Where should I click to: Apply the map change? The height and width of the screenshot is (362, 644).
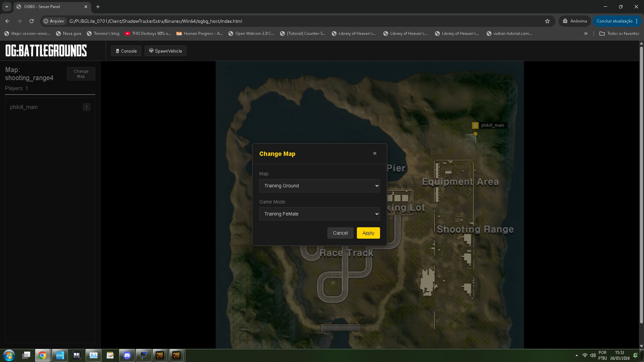[368, 233]
